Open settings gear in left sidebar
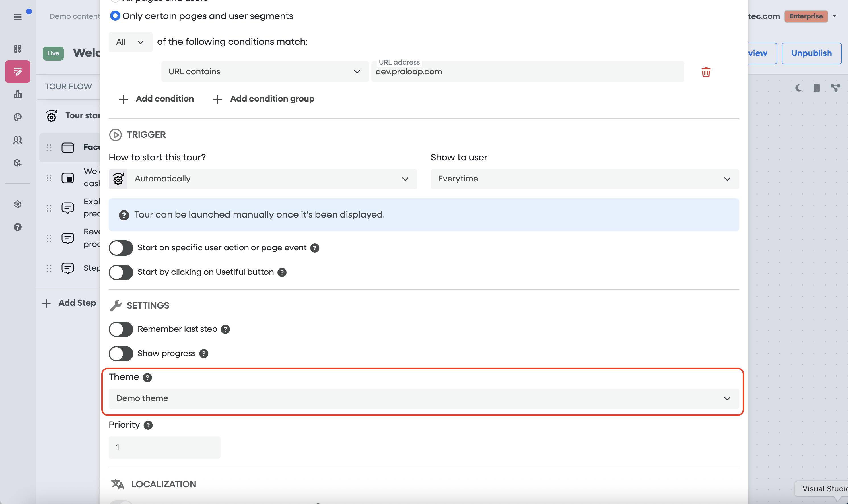Image resolution: width=848 pixels, height=504 pixels. tap(17, 204)
